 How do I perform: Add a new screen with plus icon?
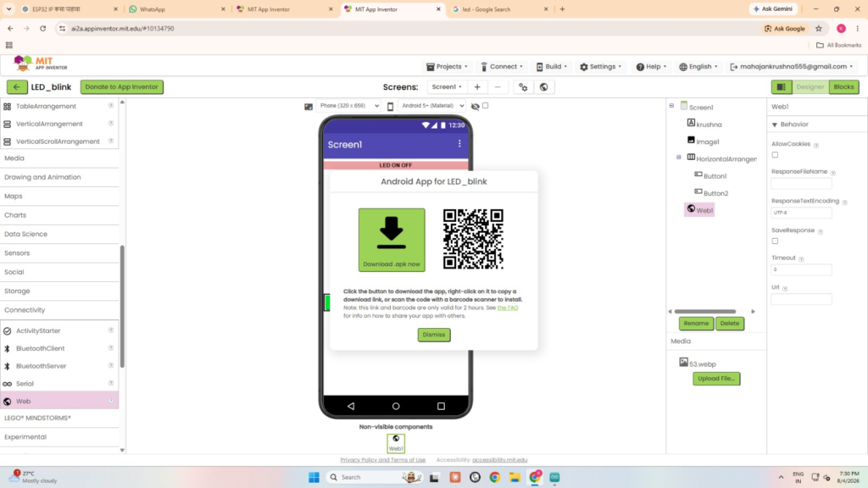click(477, 87)
